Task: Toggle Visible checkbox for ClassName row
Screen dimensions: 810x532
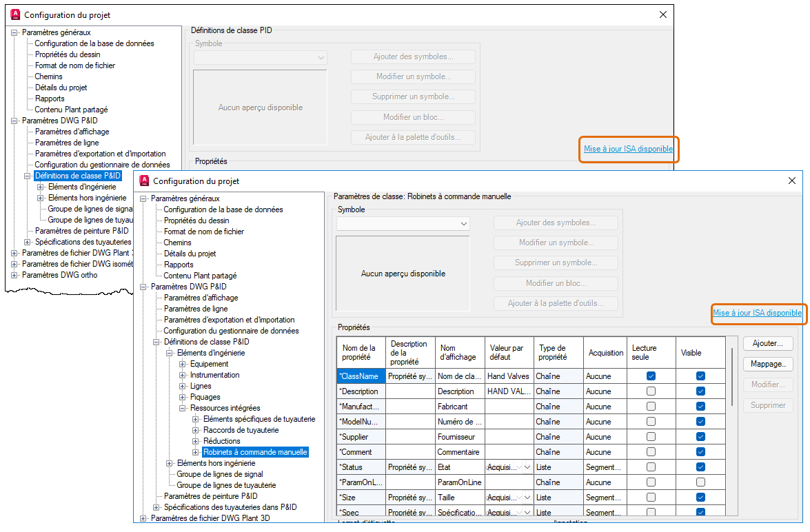Action: coord(700,376)
